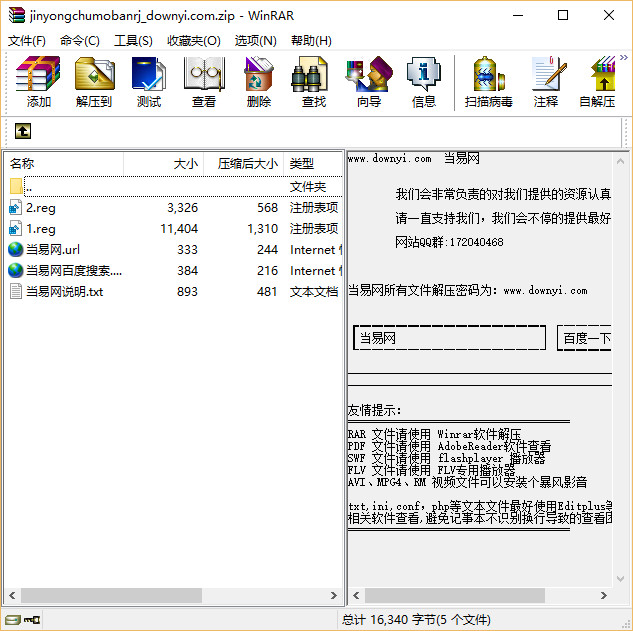Click the parent folder '..' icon
Image resolution: width=633 pixels, height=631 pixels.
16,187
